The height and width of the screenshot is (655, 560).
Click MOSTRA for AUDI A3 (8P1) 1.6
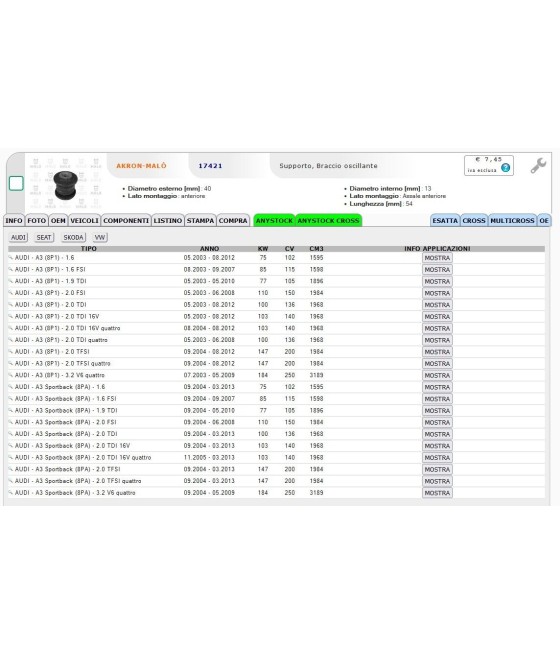(437, 258)
